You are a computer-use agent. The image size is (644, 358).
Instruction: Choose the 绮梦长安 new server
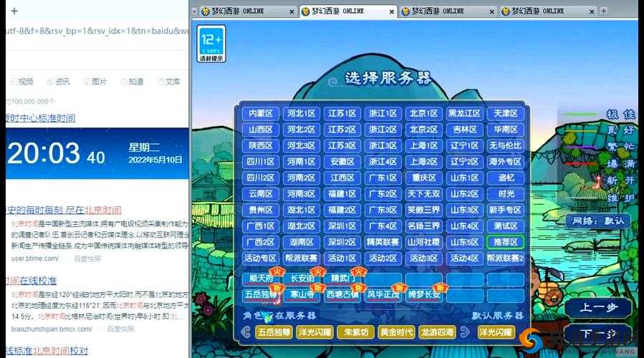[x=423, y=295]
